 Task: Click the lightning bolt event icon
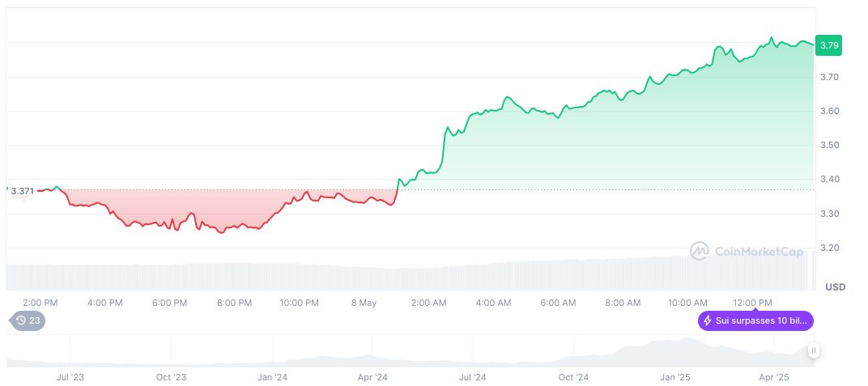click(708, 321)
